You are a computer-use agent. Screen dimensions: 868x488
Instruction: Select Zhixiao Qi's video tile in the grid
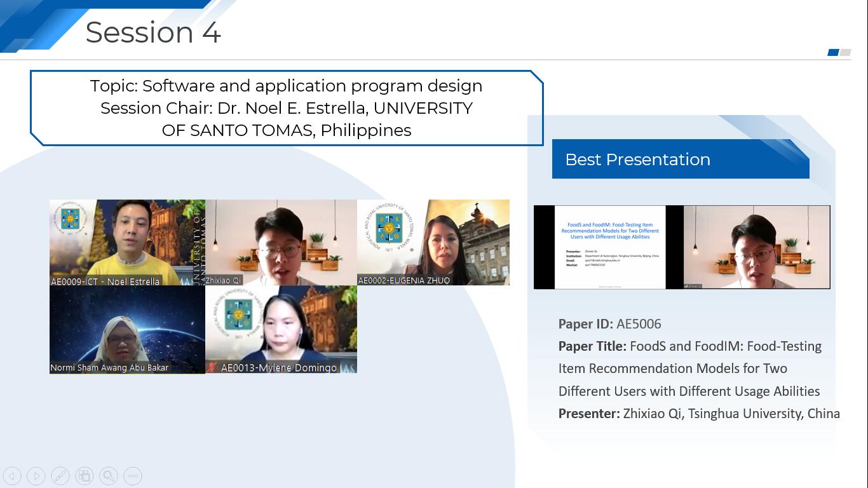[x=281, y=243]
